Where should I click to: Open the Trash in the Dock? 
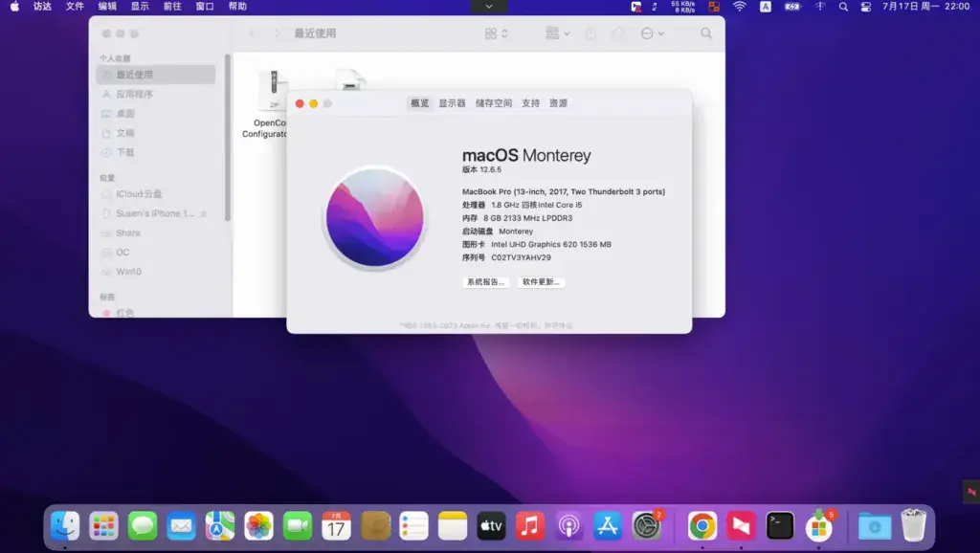click(x=913, y=525)
